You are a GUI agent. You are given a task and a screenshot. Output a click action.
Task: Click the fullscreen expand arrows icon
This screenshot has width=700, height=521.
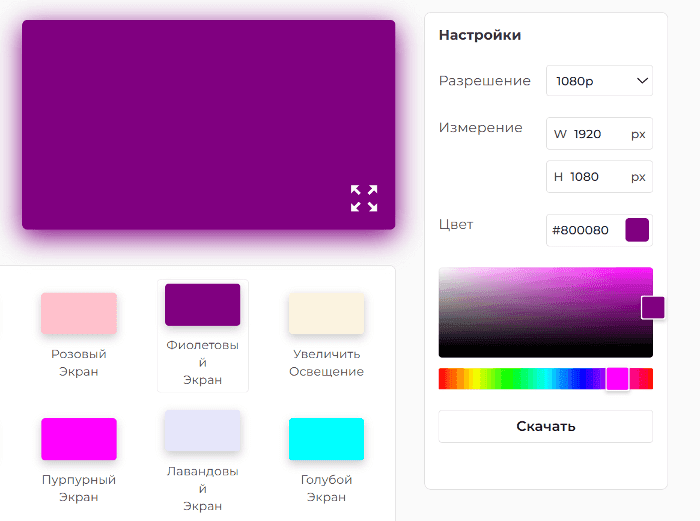click(x=364, y=198)
